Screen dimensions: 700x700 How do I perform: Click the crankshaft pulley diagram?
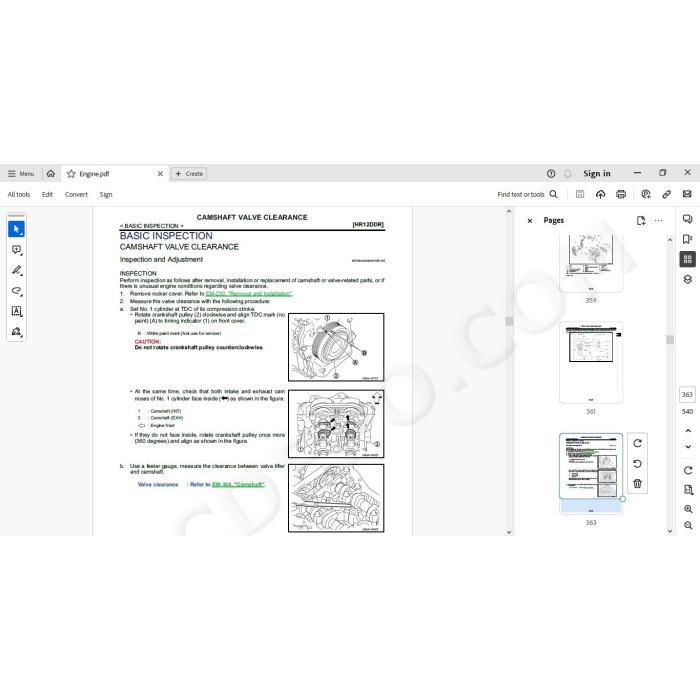pyautogui.click(x=336, y=347)
